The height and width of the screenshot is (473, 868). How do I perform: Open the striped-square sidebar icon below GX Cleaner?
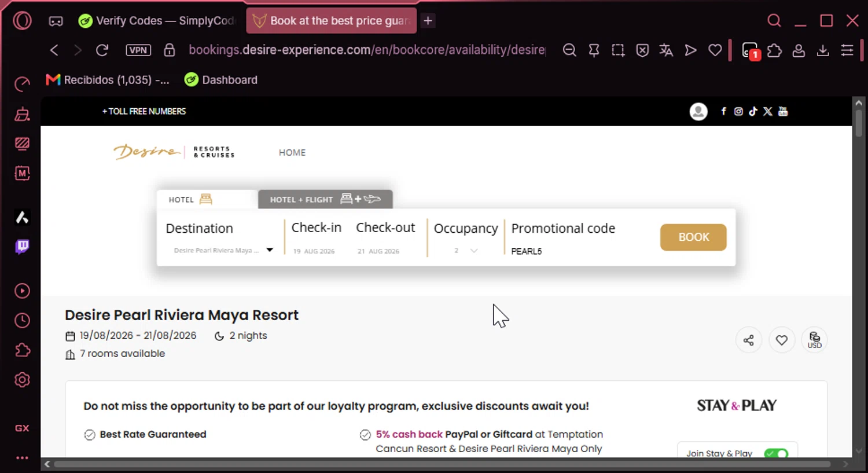[x=22, y=144]
